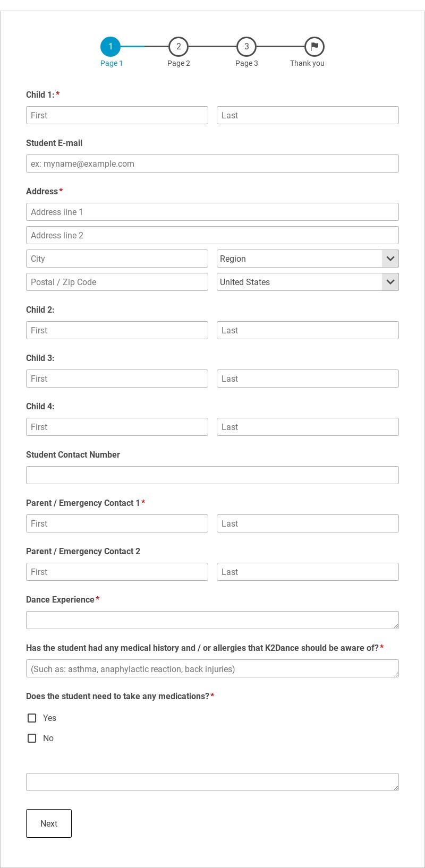Screen dimensions: 425x868
Task: Click the Dance Experience text area
Action: pos(212,620)
